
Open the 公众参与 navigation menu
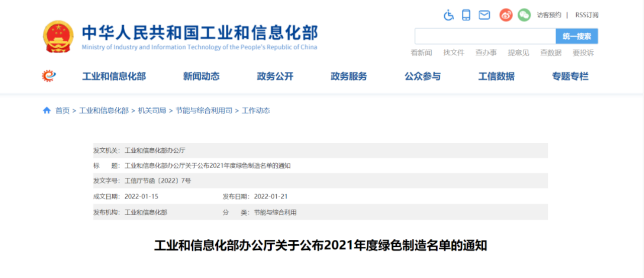(423, 76)
